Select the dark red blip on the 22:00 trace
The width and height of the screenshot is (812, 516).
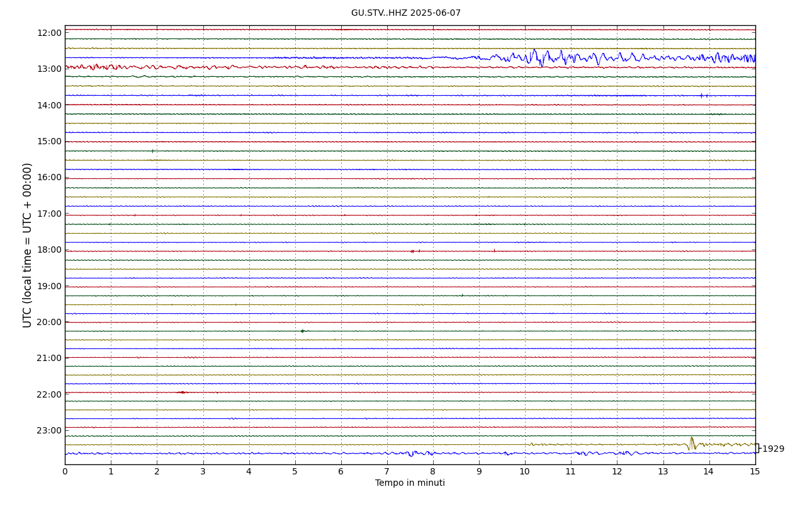182,392
